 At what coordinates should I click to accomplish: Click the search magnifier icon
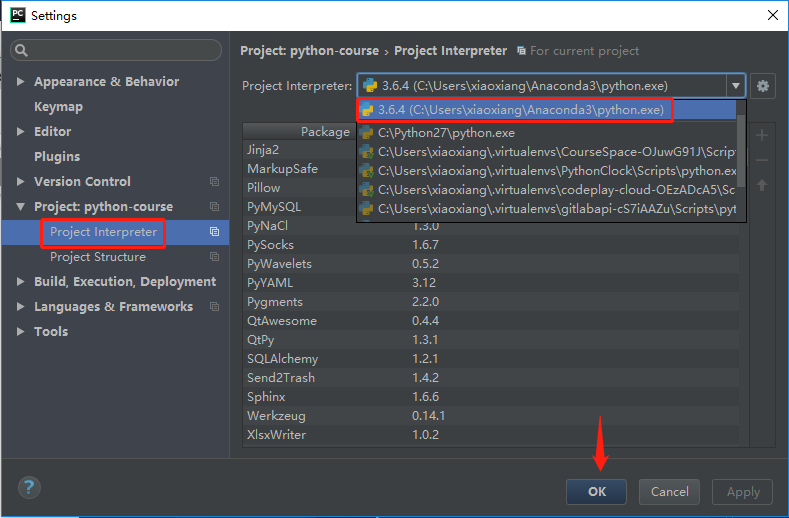22,50
